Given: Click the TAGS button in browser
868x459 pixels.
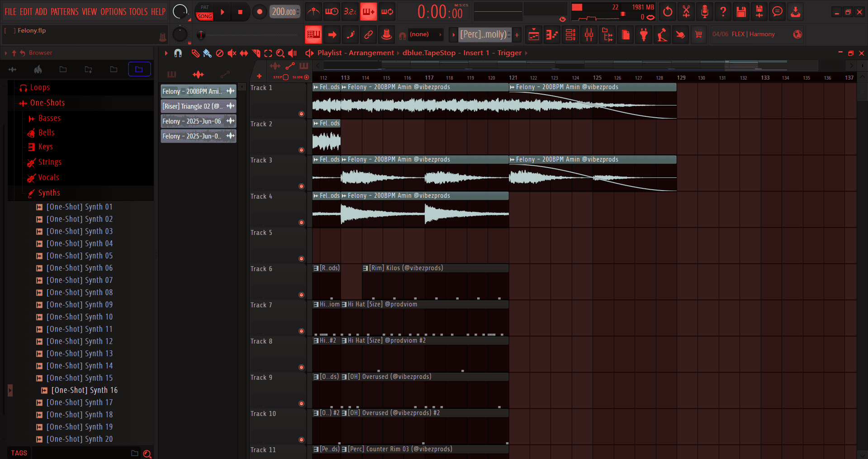Looking at the screenshot, I should (x=19, y=453).
